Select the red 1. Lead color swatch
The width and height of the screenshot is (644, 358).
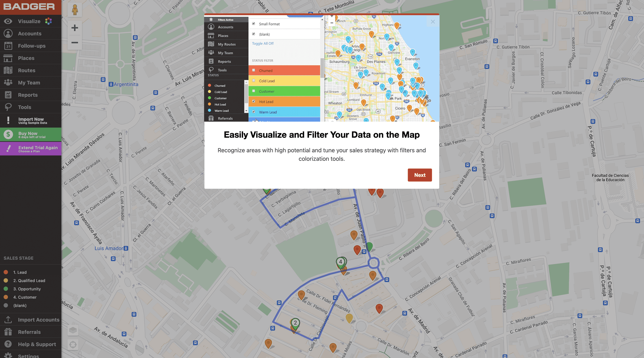click(x=6, y=272)
